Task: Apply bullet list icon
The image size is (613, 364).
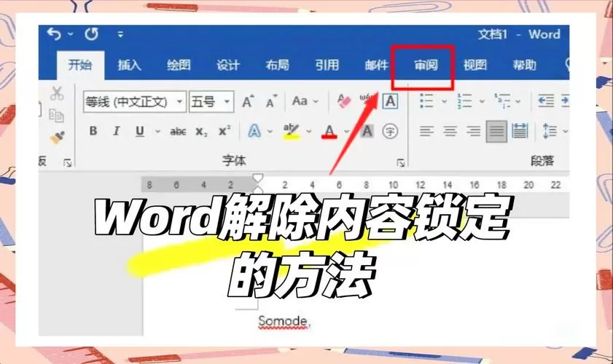Action: click(x=426, y=100)
